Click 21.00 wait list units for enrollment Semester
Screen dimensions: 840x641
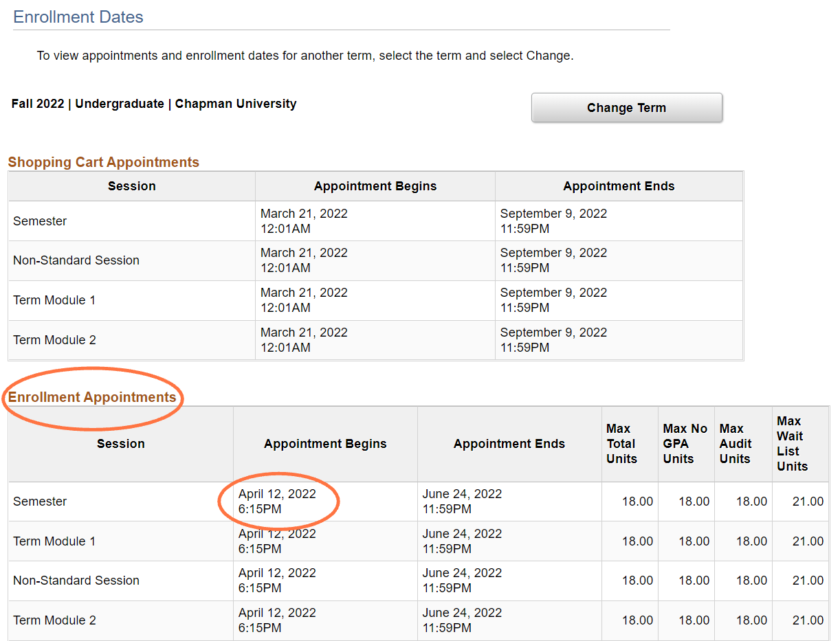pyautogui.click(x=808, y=502)
